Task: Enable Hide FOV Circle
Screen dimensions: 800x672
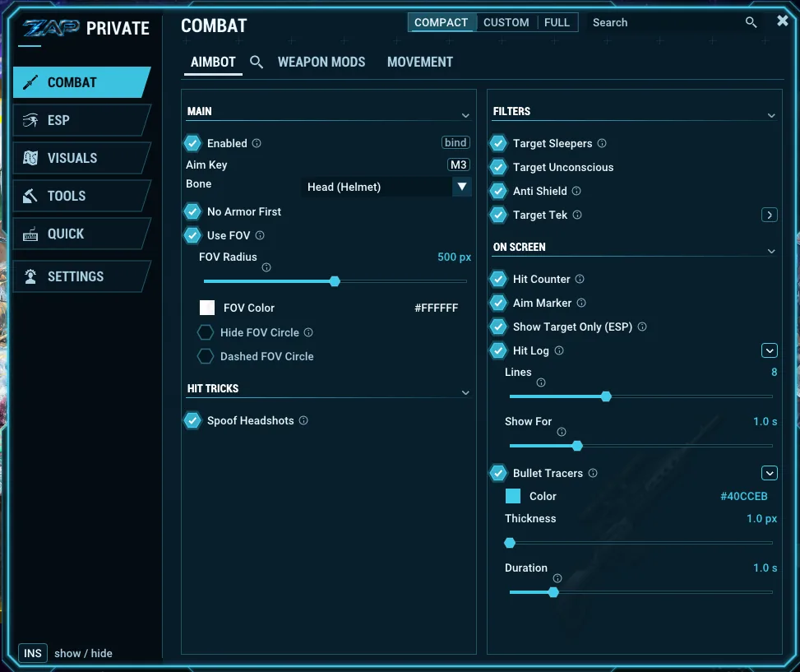Action: tap(206, 332)
